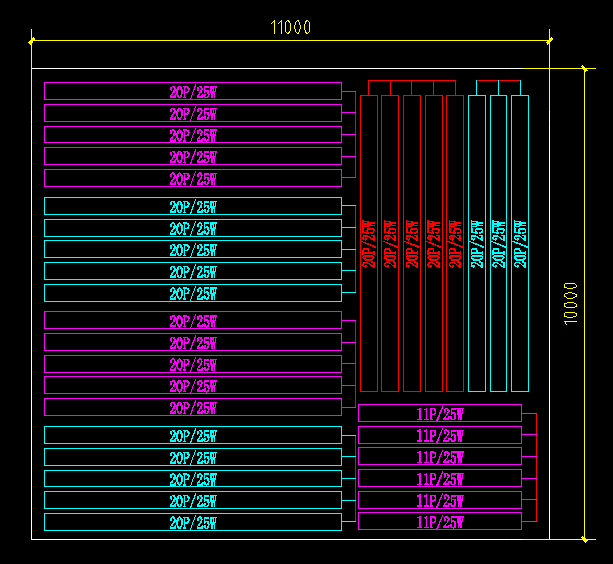Click the right arrowhead of the 11000 dimension
This screenshot has height=564, width=613.
[549, 41]
